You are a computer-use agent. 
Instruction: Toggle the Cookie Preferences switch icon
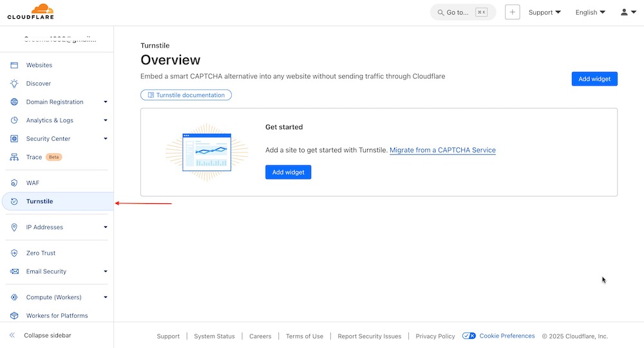click(469, 336)
